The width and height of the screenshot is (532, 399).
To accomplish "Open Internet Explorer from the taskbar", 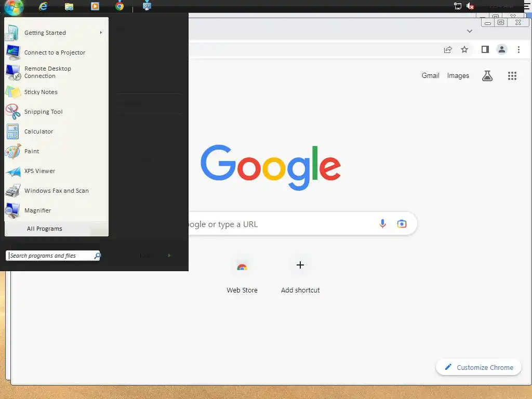I will 43,6.
